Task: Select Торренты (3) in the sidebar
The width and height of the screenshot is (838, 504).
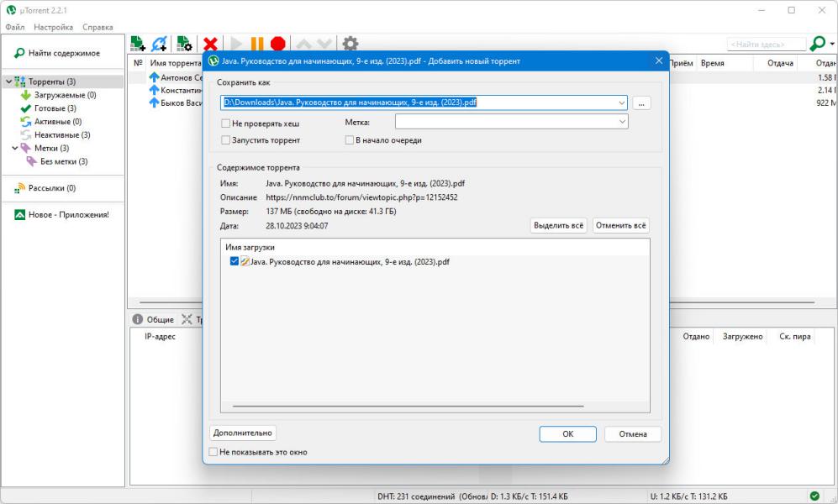Action: point(52,81)
